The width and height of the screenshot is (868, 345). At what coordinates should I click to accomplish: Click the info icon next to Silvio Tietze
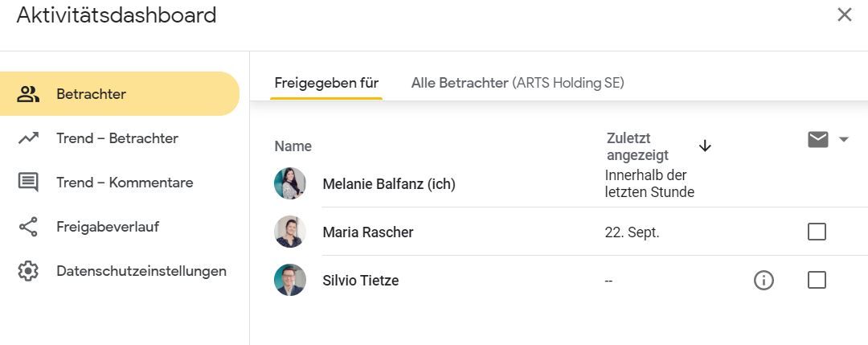point(764,280)
